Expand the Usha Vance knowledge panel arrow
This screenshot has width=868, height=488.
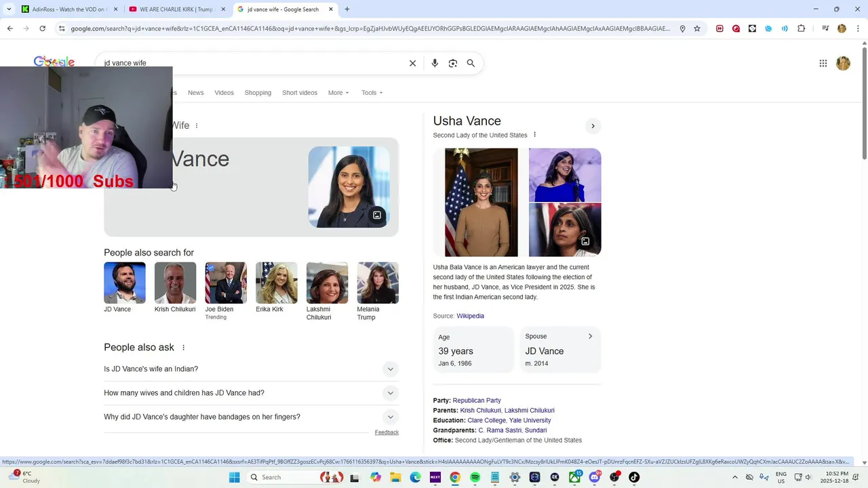tap(593, 126)
